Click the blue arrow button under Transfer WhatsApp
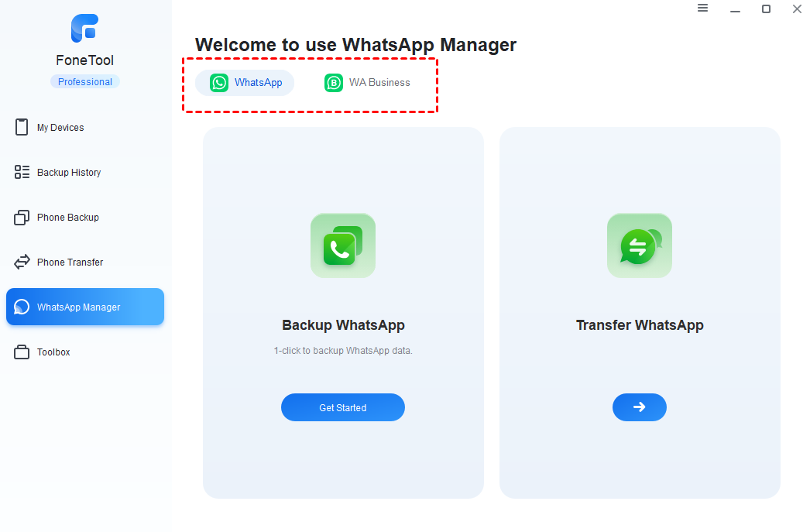The width and height of the screenshot is (810, 532). (639, 407)
